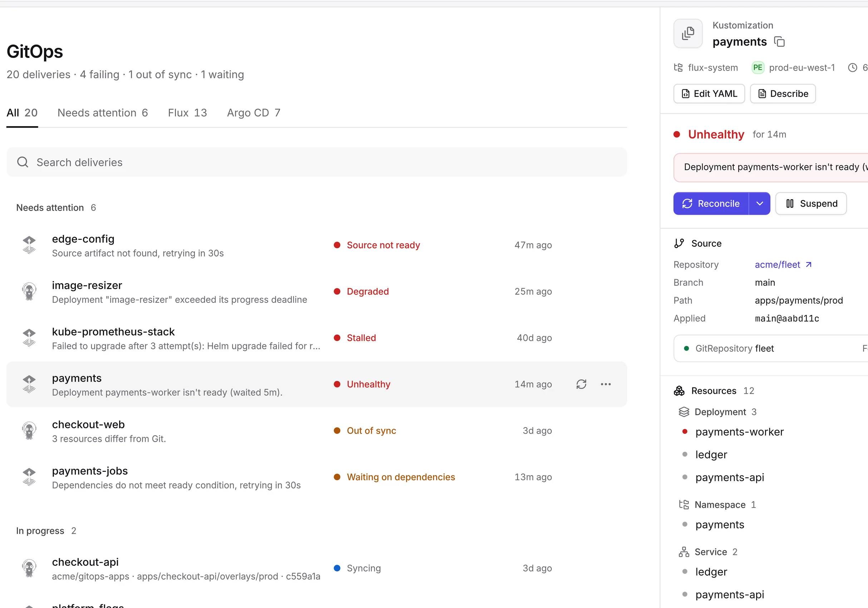Click the search magnifier icon
The height and width of the screenshot is (608, 868).
tap(23, 162)
